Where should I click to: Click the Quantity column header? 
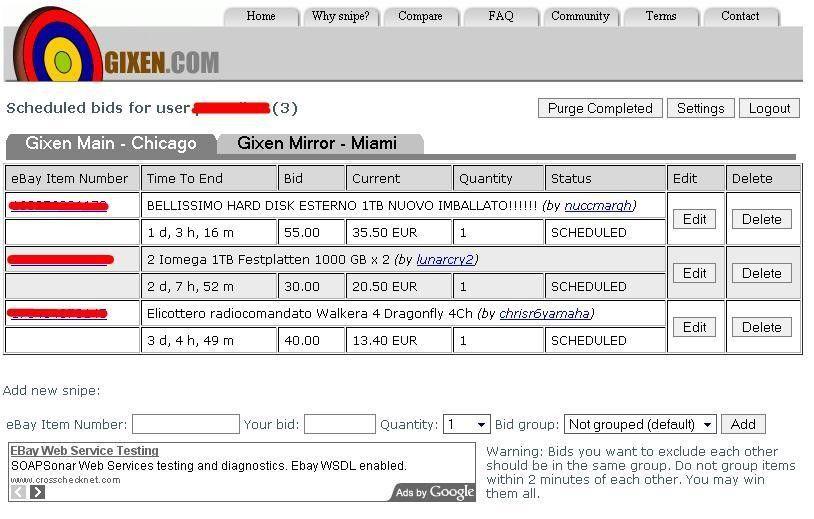pos(498,179)
